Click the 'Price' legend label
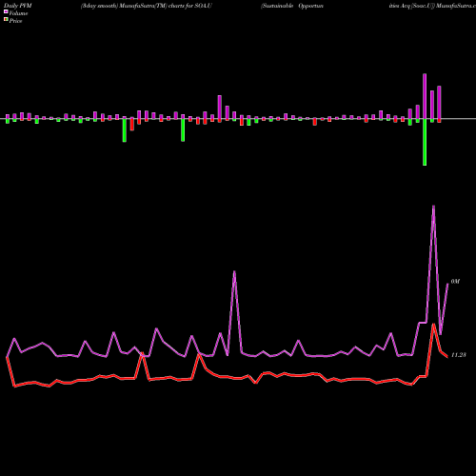This screenshot has height=476, width=476. [x=15, y=21]
